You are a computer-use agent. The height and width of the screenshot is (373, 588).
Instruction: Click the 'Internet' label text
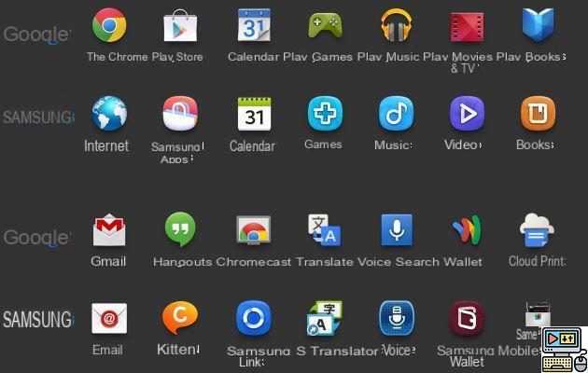pos(106,145)
